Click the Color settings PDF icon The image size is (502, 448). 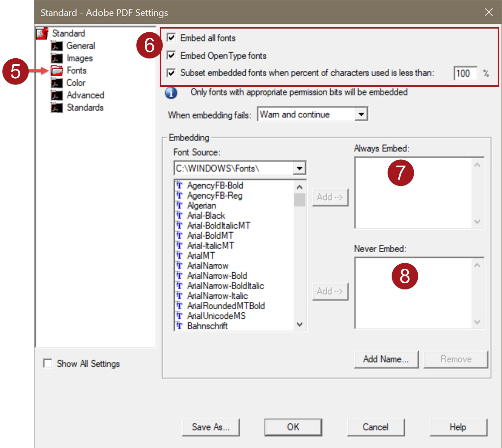click(x=57, y=83)
